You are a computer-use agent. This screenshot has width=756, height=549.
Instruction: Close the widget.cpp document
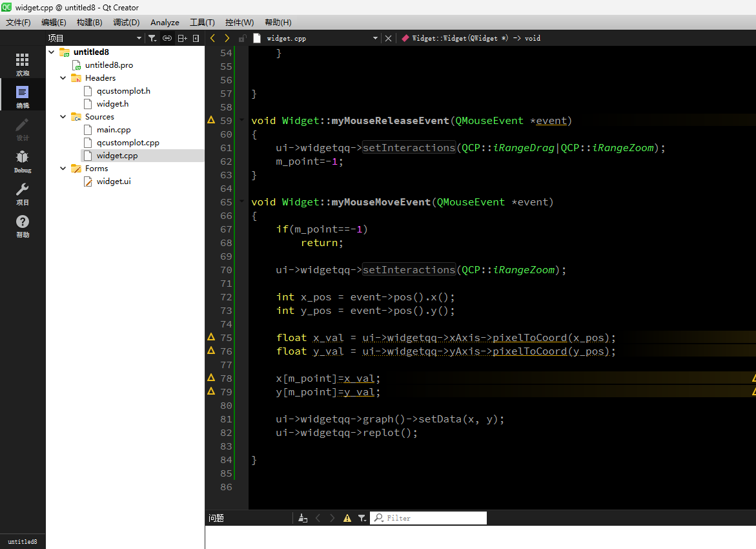388,38
